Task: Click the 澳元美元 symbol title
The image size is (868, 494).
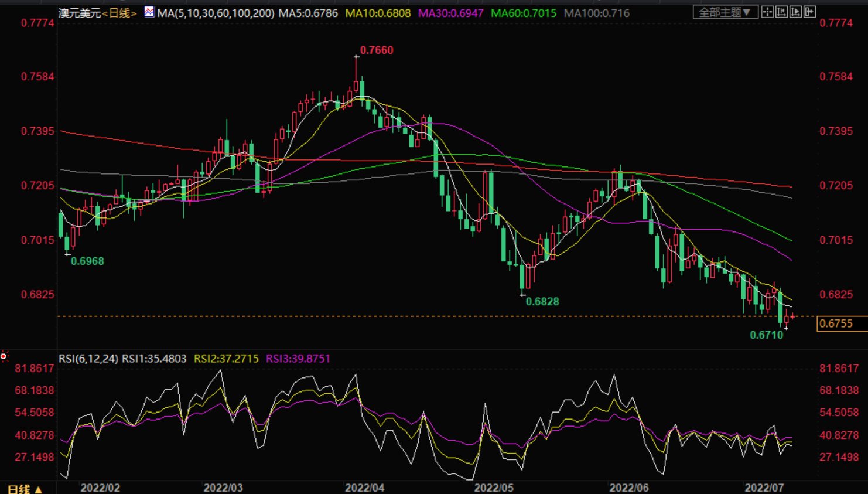Action: (79, 13)
